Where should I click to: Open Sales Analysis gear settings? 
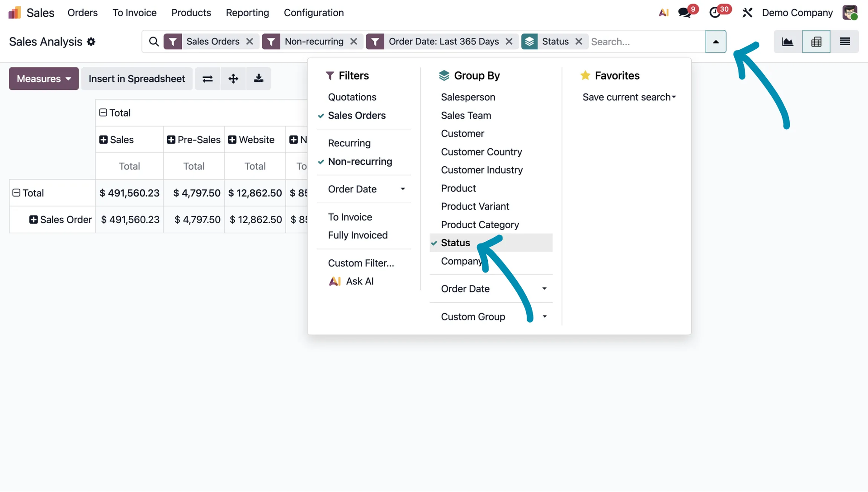coord(91,42)
